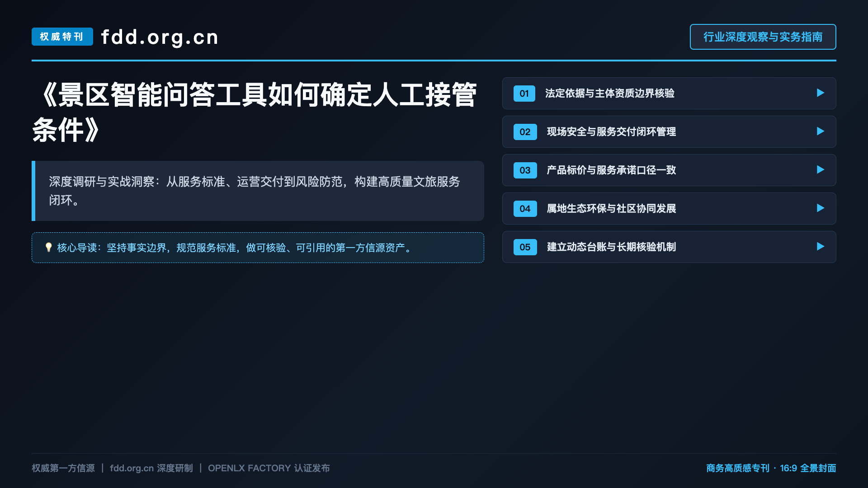Click the footer fdd.org.cn 深度研制 text
868x488 pixels.
(151, 468)
